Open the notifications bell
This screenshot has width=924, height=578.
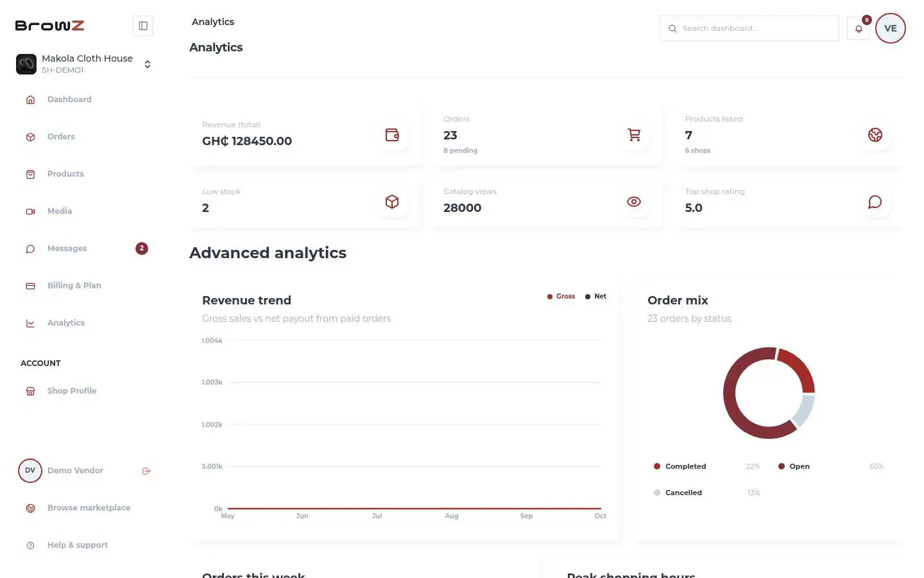[859, 28]
